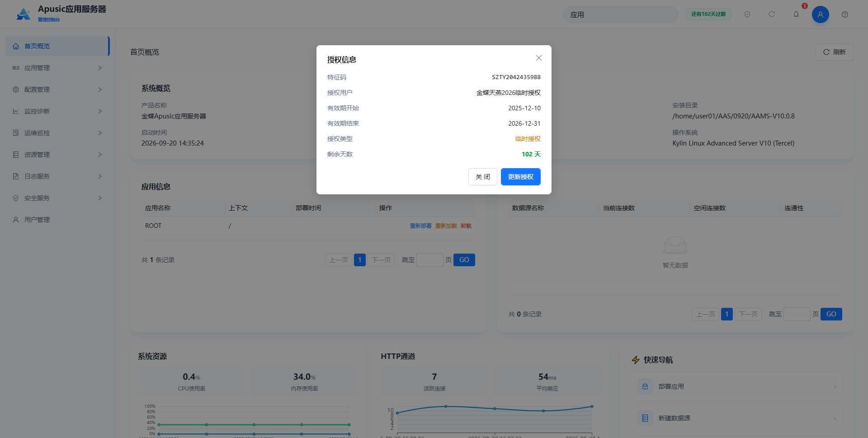Click the 关闭 button in the dialog
This screenshot has width=868, height=438.
(482, 177)
